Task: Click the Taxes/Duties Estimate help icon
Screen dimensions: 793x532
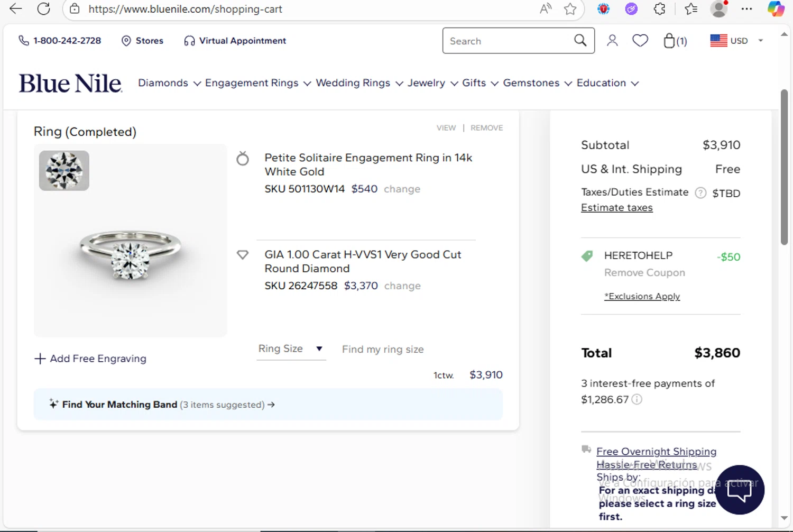Action: click(700, 193)
